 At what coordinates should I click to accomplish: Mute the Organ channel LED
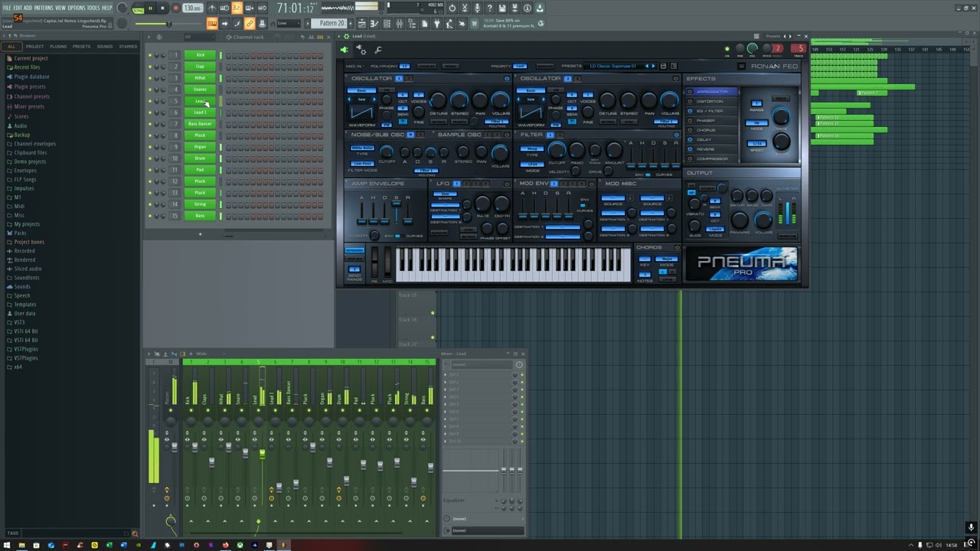click(x=150, y=146)
